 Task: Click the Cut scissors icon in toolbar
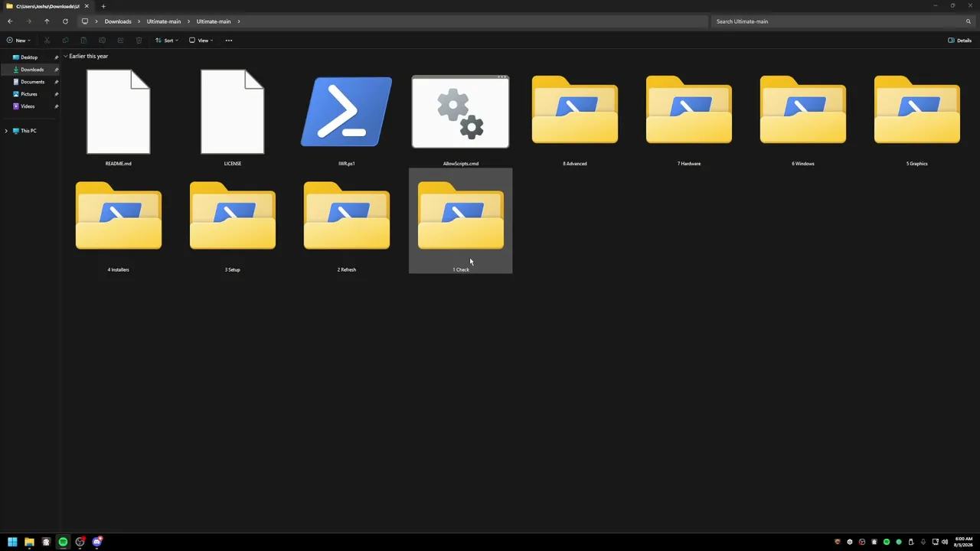pos(47,41)
